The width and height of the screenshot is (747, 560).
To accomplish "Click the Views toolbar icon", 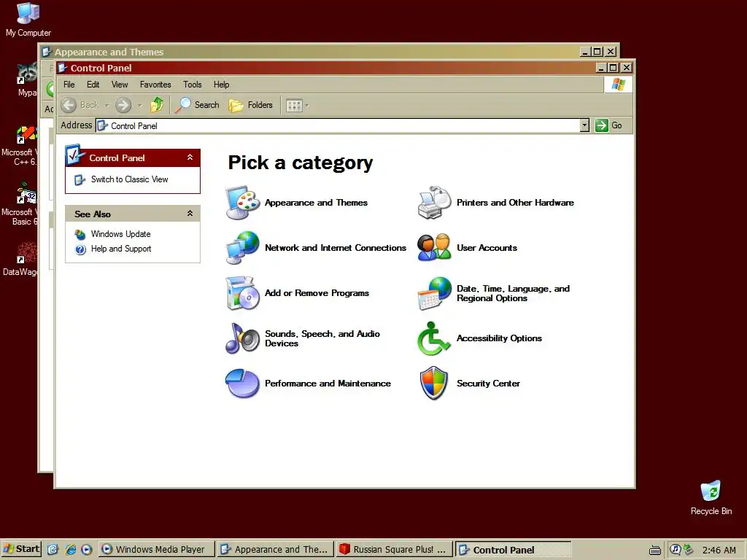I will 294,105.
